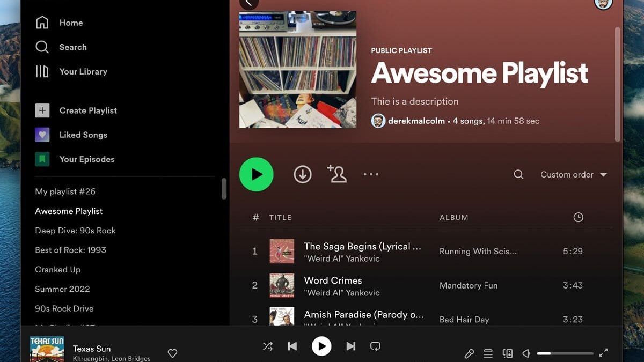
Task: Click the sidebar playlist scrollbar handle
Action: 224,189
